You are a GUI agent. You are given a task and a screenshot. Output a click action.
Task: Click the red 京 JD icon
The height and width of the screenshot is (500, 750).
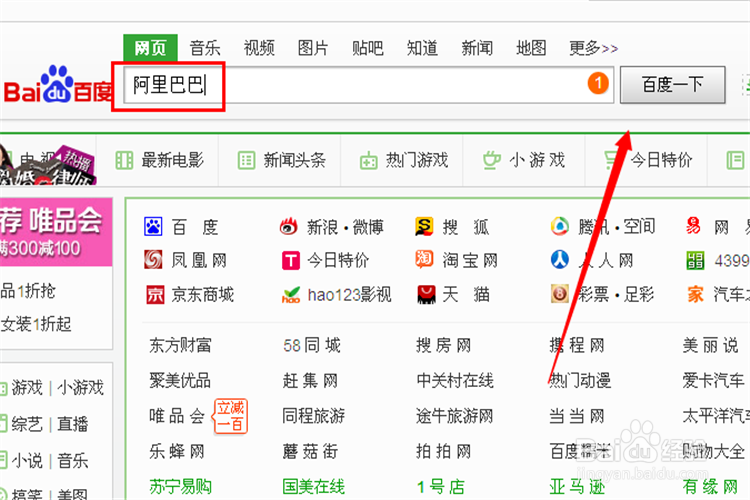point(155,295)
